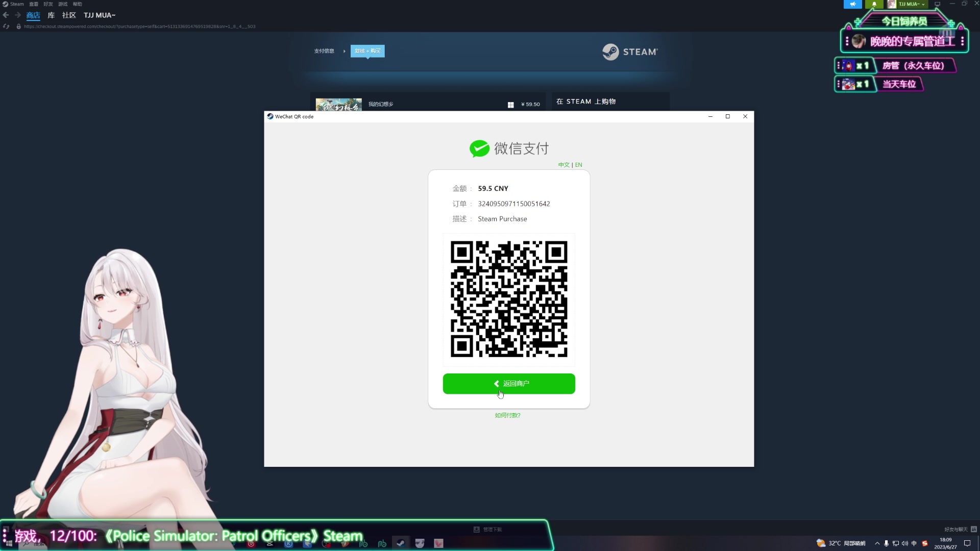Open 管理下载 downloads manager

(488, 530)
